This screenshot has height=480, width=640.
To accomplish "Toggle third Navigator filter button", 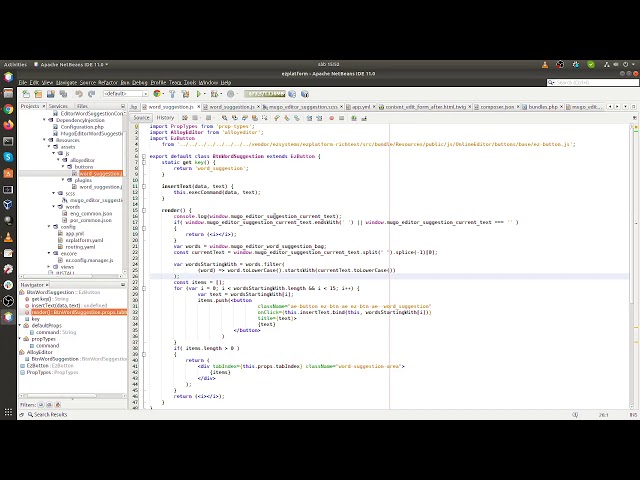I will [x=58, y=405].
